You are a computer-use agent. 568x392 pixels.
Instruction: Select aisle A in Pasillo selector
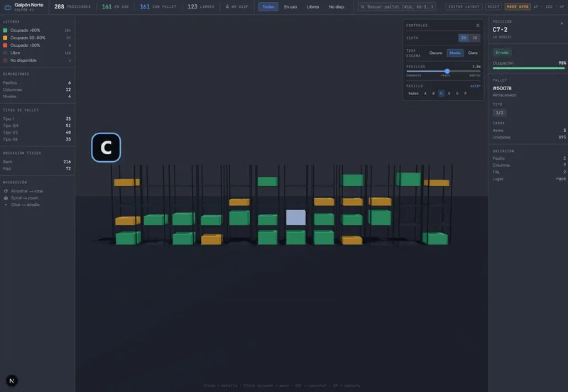click(x=425, y=94)
